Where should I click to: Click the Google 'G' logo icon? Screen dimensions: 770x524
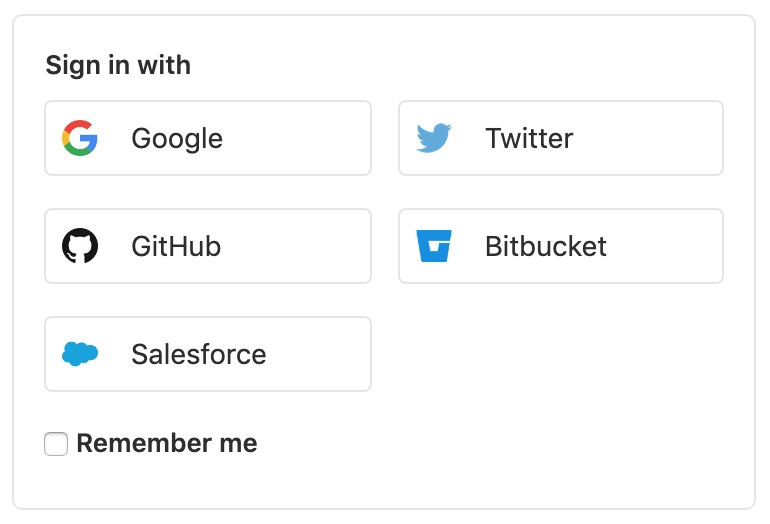coord(80,138)
